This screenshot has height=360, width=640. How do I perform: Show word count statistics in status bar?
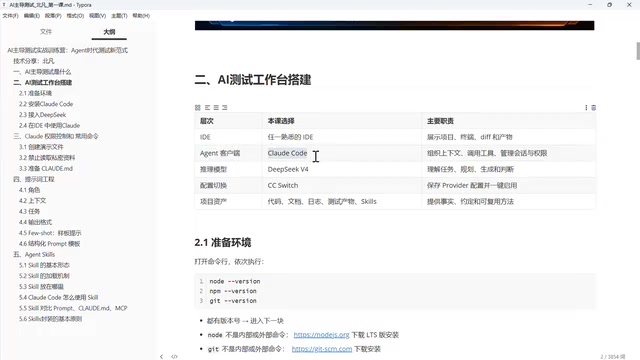(x=613, y=357)
